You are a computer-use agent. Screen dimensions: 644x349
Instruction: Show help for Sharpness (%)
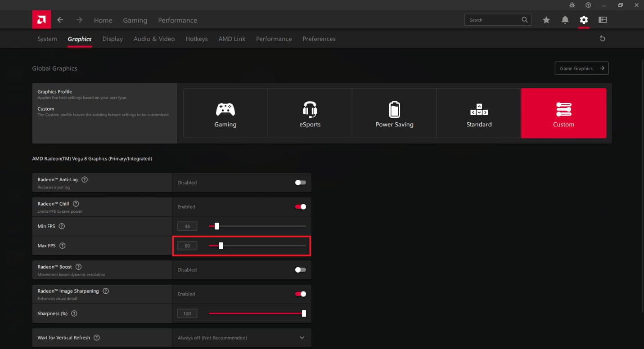(74, 313)
